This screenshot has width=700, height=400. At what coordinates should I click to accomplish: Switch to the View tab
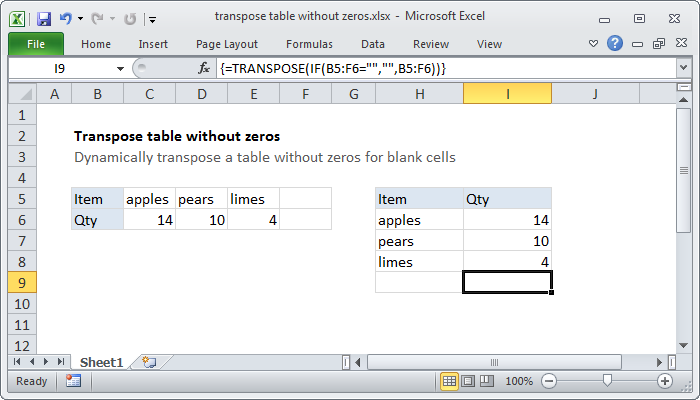[489, 44]
